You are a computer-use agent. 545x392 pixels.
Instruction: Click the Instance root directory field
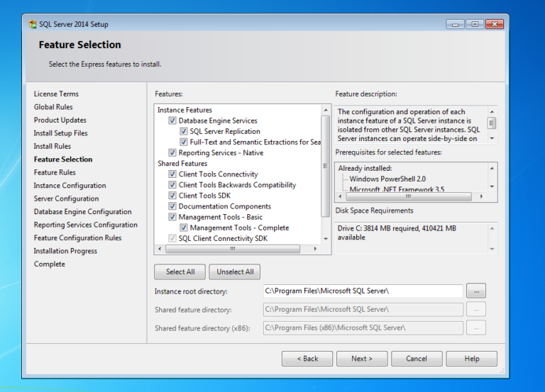(363, 291)
